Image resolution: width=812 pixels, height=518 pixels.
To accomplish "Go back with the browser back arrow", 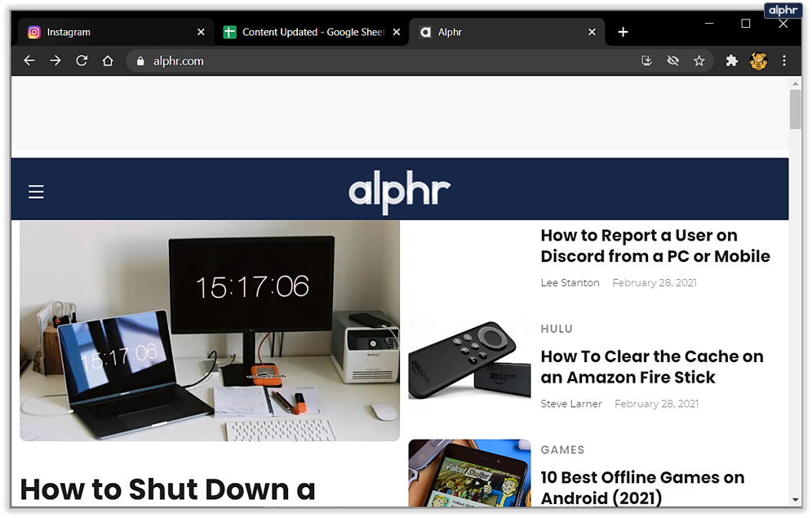I will (x=29, y=60).
